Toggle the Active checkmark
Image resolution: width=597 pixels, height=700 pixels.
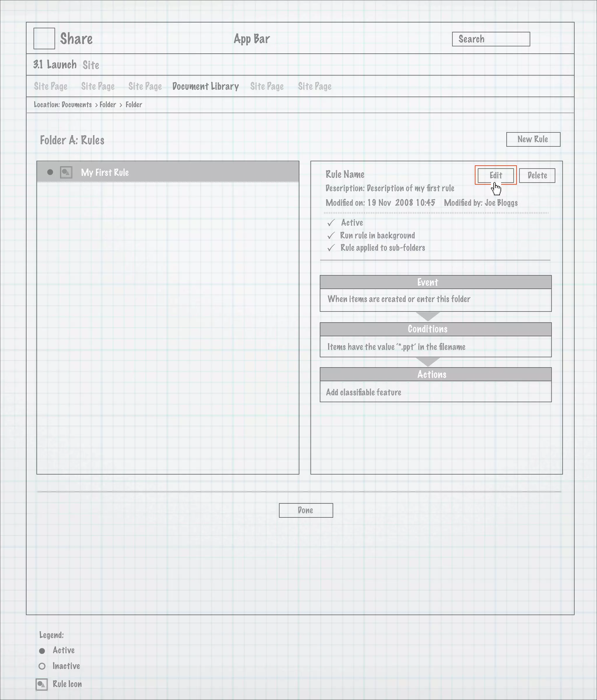pos(331,223)
